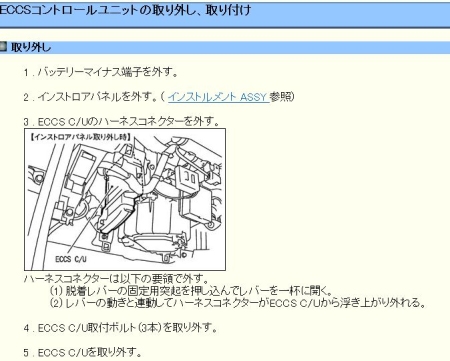Click the lower mounting bolt in diagram
Screen dimensions: 450x361
(166, 257)
